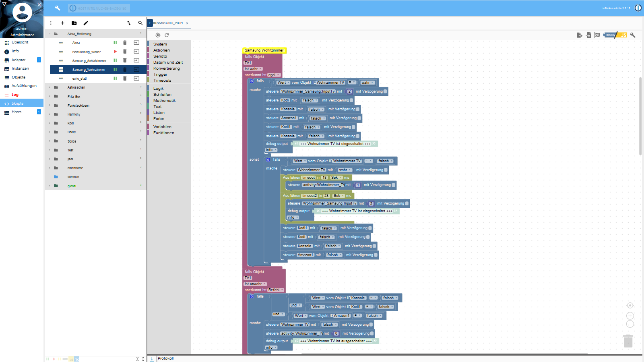Toggle delay checkbox on first Kodi block
This screenshot has width=644, height=362.
351,100
